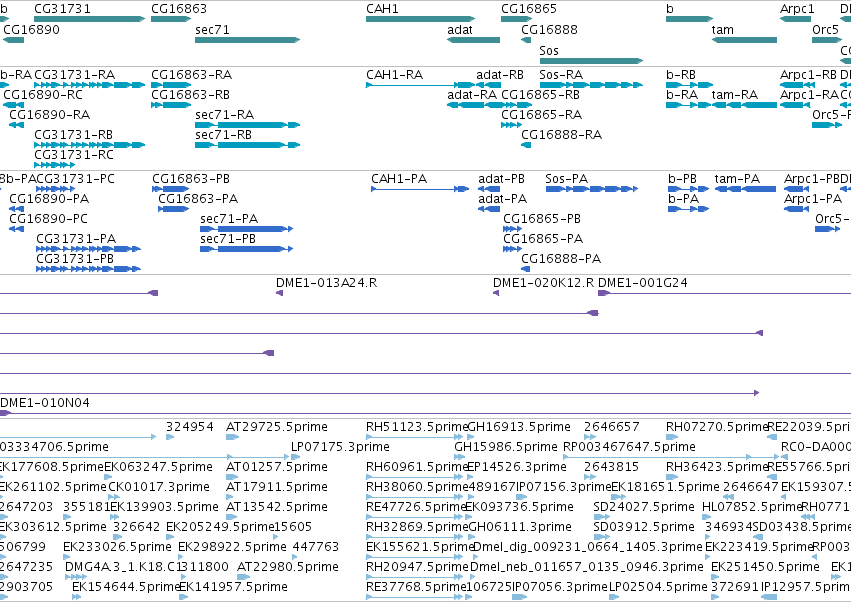851x602 pixels.
Task: Click the CG16863-PA CDS bar
Action: [174, 209]
